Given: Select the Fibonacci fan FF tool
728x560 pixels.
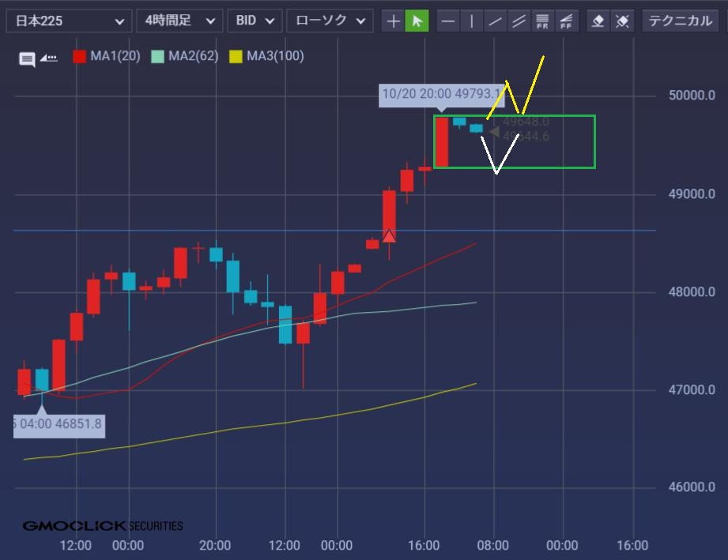Looking at the screenshot, I should pos(566,21).
